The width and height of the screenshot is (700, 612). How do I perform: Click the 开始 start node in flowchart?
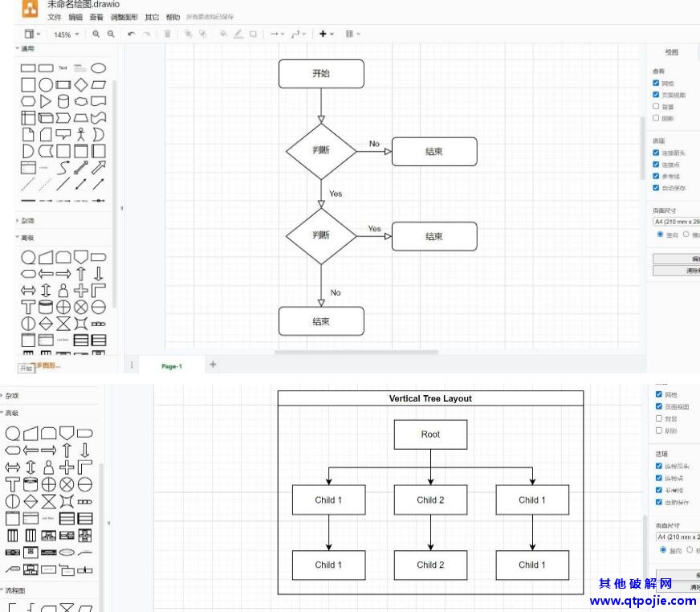[x=321, y=74]
